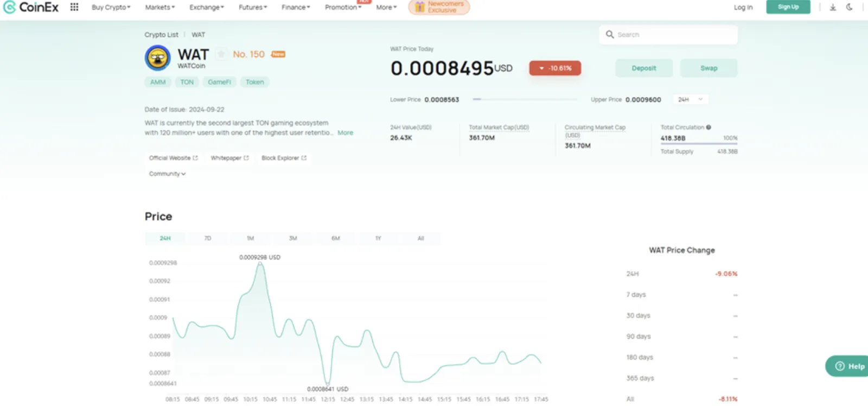Click the Lower Price 0.0008563 value
The height and width of the screenshot is (406, 868).
(x=442, y=100)
